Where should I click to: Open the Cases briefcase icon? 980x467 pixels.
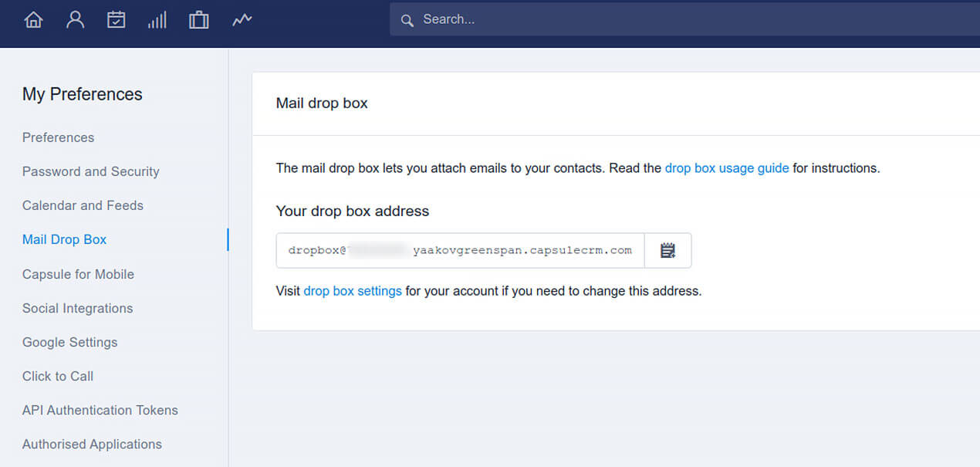pos(199,20)
